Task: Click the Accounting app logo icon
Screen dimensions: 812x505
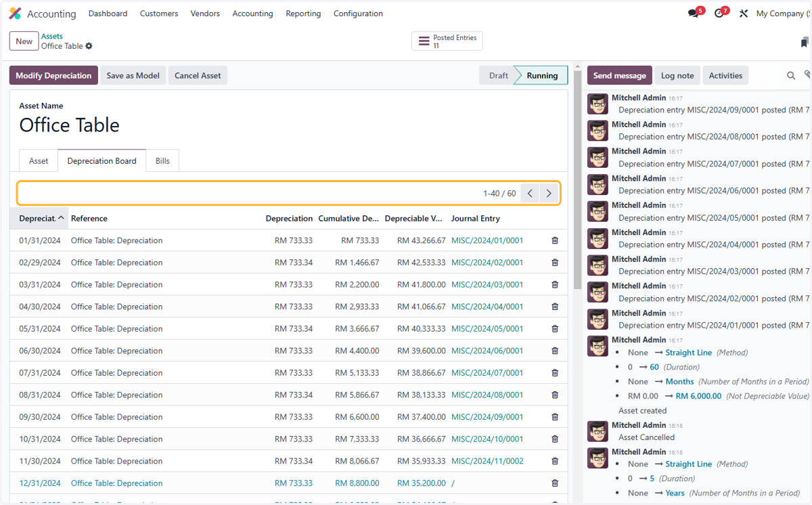Action: click(x=15, y=14)
